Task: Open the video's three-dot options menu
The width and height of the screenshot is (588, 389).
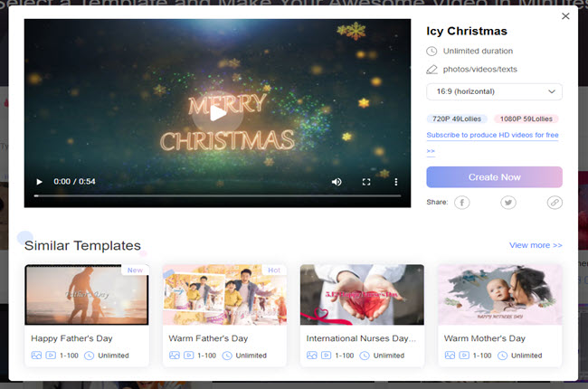Action: [396, 182]
